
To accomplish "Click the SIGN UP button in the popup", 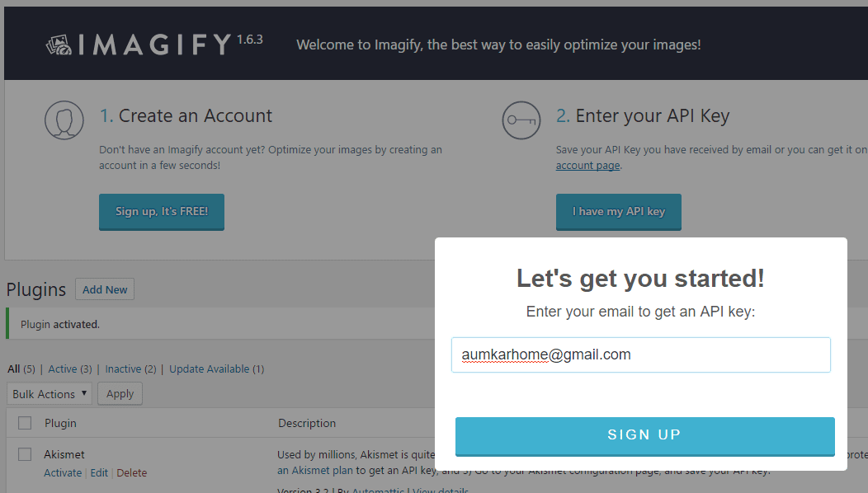I will coord(645,436).
